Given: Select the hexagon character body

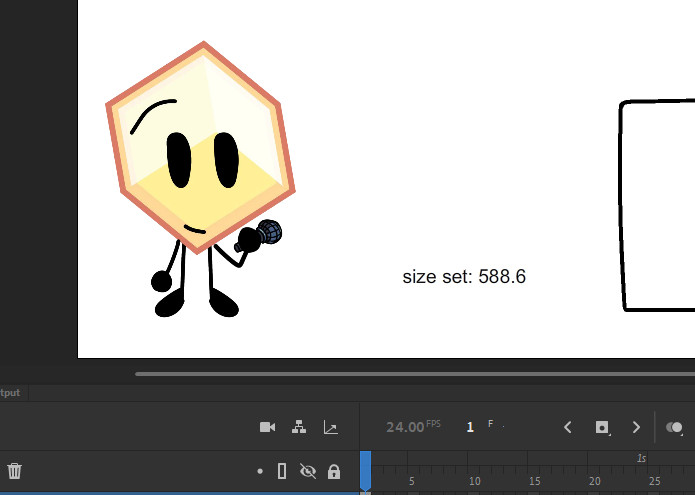Looking at the screenshot, I should [x=200, y=148].
